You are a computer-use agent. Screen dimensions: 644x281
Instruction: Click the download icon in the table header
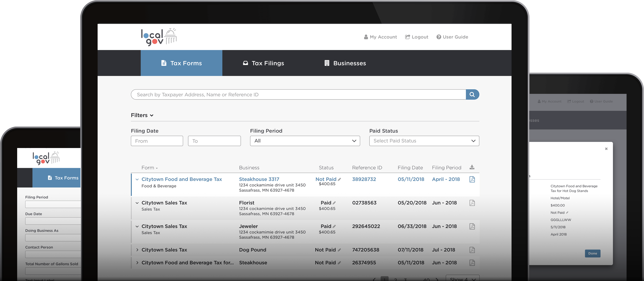click(x=472, y=167)
